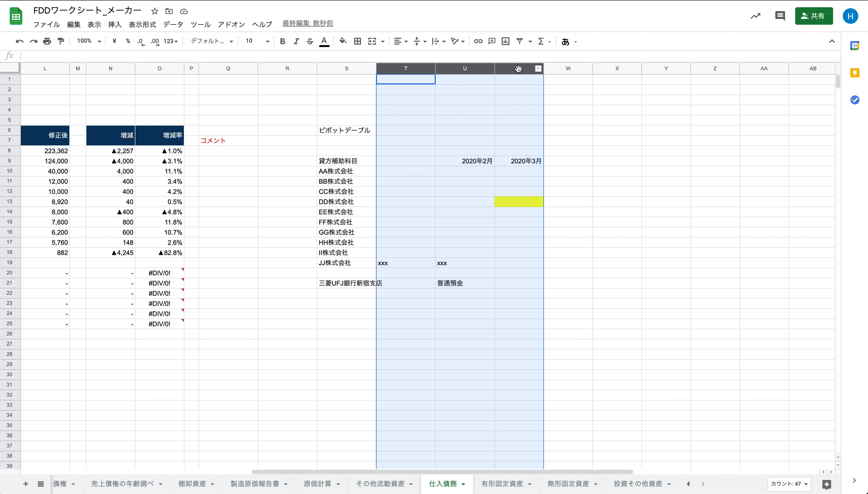The width and height of the screenshot is (868, 494).
Task: Click the green 共有 share button
Action: click(813, 16)
